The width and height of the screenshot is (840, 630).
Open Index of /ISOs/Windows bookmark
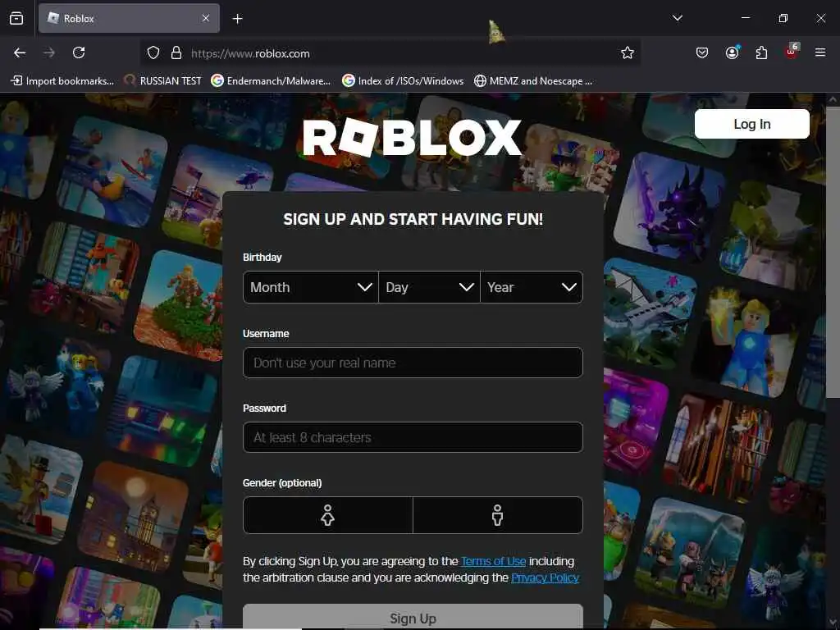coord(403,81)
